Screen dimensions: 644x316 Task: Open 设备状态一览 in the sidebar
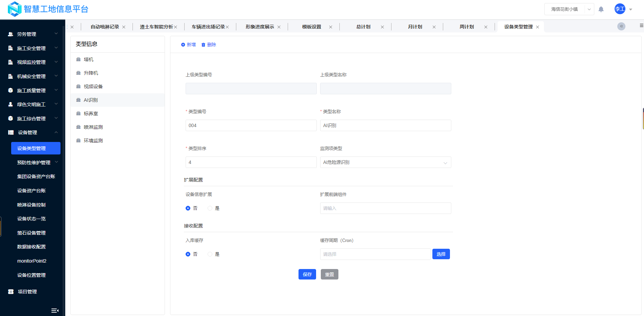point(31,219)
